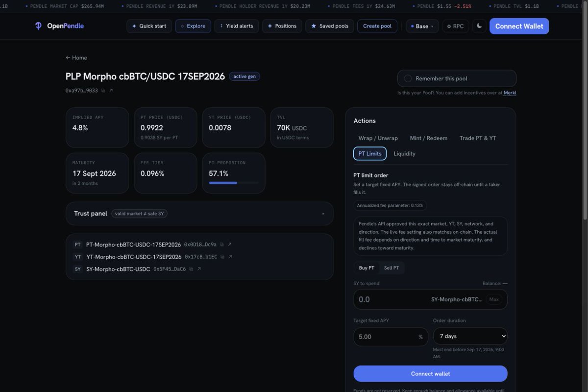Open Positions page
588x392 pixels.
pyautogui.click(x=282, y=26)
